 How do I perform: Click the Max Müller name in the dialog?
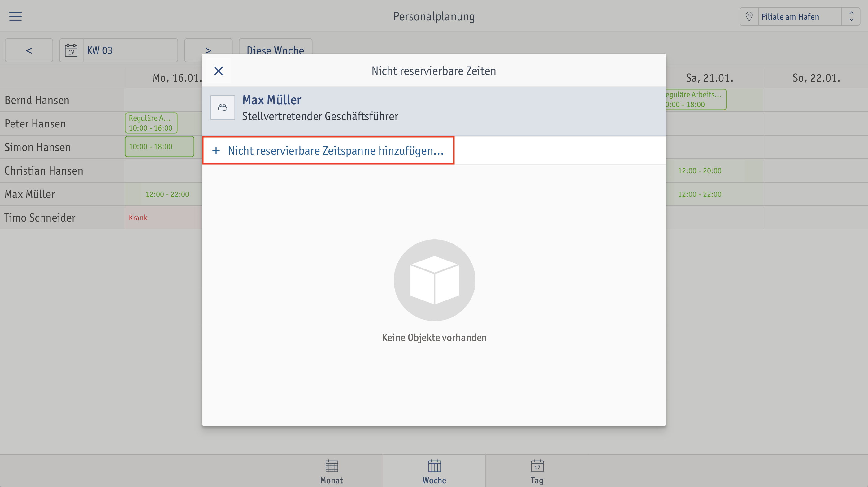click(271, 100)
